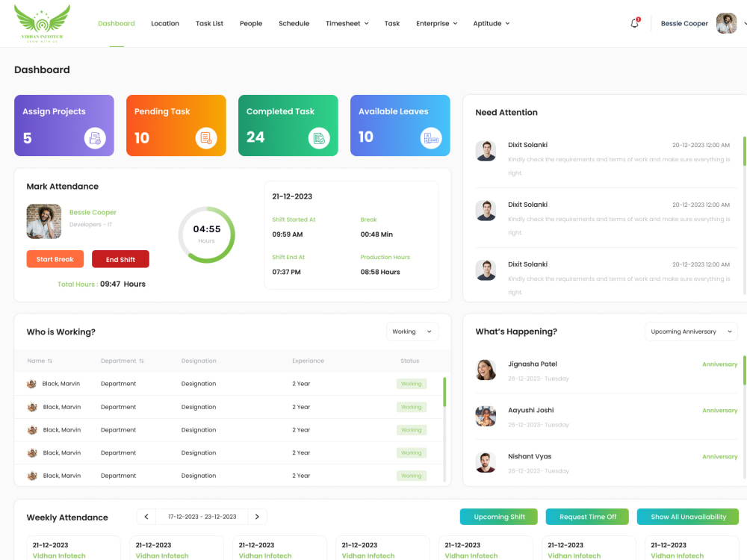Click the first Dixit Solanki avatar
747x560 pixels.
(x=486, y=151)
